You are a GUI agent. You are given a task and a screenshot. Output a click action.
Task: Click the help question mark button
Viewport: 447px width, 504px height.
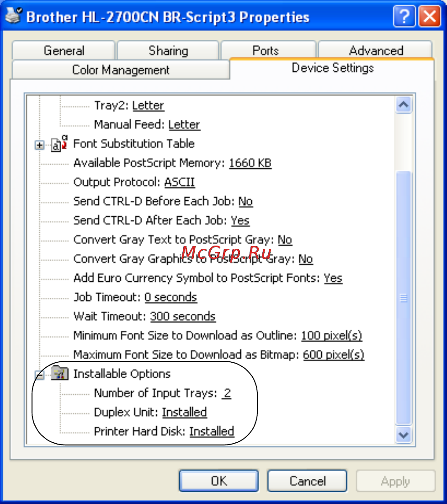coord(404,16)
